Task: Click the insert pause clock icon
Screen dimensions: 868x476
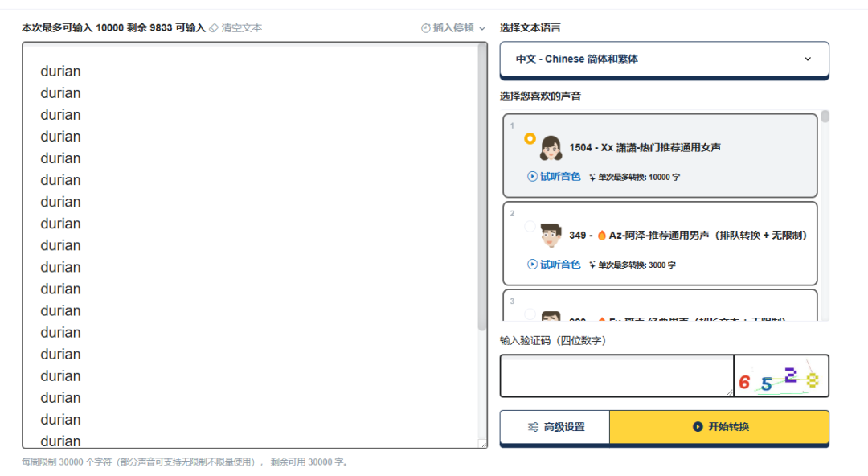Action: tap(425, 27)
